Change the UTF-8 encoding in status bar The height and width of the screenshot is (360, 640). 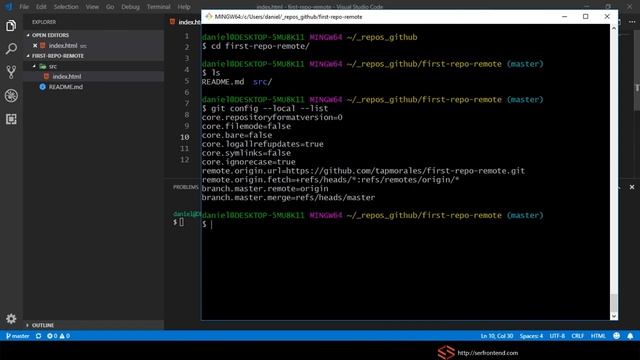(x=557, y=336)
